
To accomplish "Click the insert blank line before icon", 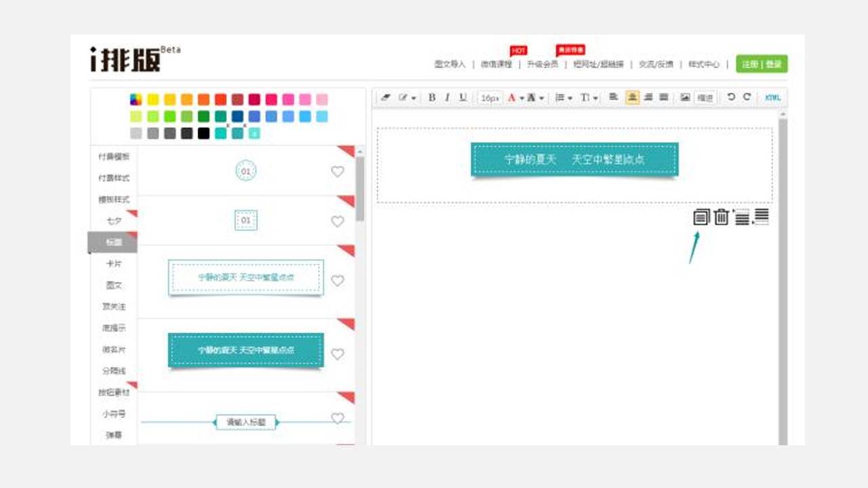I will tap(742, 217).
